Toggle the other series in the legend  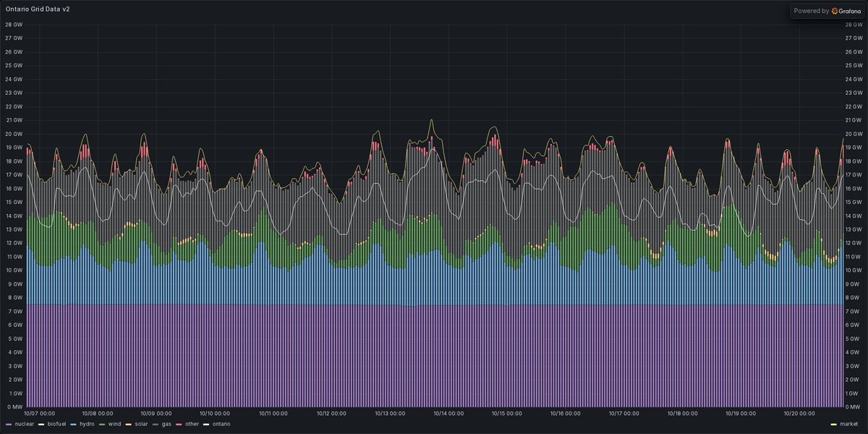[x=192, y=424]
